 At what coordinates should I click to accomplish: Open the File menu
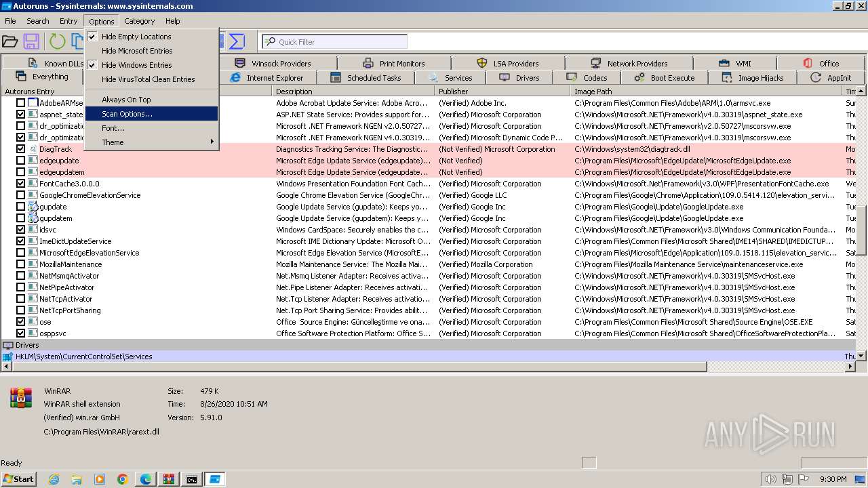(10, 21)
